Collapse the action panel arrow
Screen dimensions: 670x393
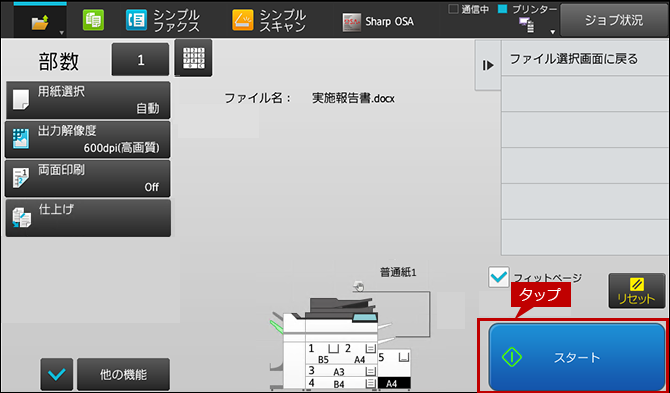pos(488,65)
